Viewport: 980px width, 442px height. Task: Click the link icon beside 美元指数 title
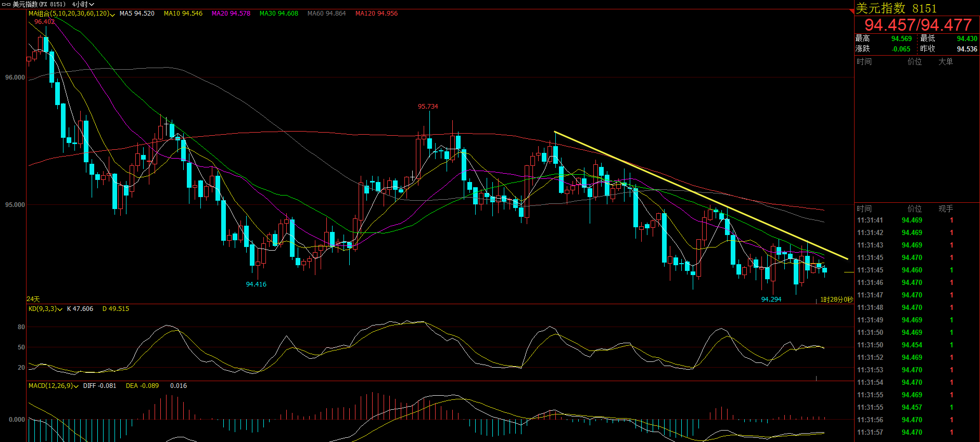click(x=6, y=4)
